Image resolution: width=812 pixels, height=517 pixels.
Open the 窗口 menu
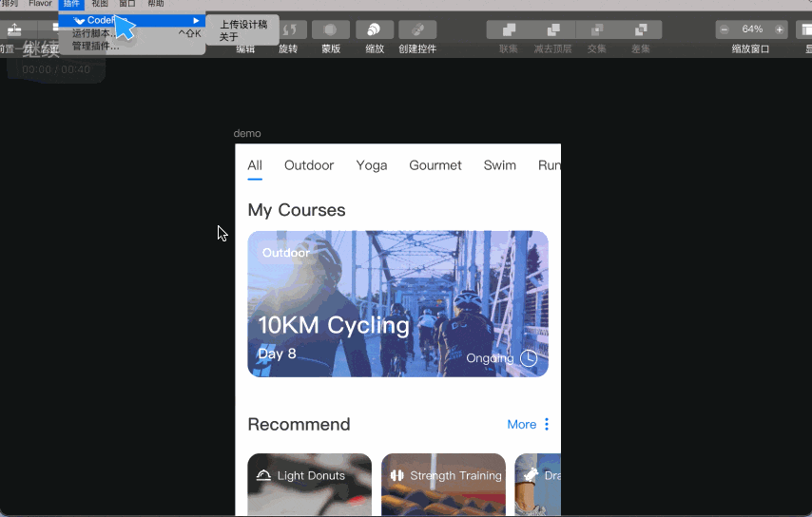(127, 4)
